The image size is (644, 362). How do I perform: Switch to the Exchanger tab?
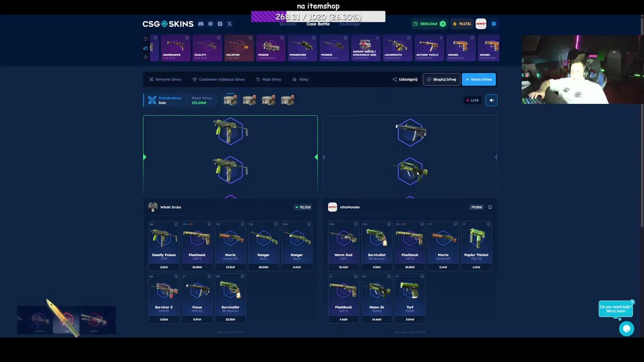click(350, 24)
